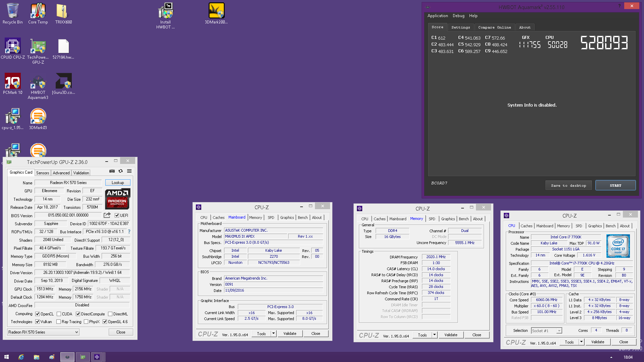Open Bench tab in Mainboard CPU-Z window
The height and width of the screenshot is (362, 644).
pos(303,218)
